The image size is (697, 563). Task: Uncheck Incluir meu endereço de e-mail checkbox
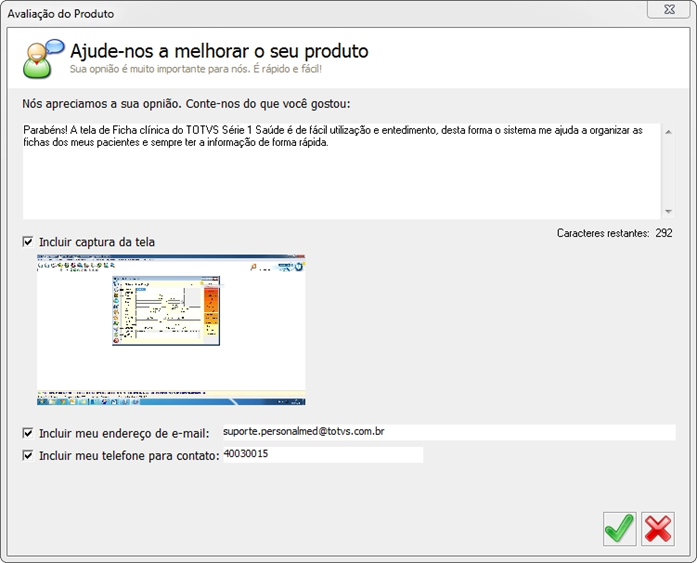(x=28, y=433)
